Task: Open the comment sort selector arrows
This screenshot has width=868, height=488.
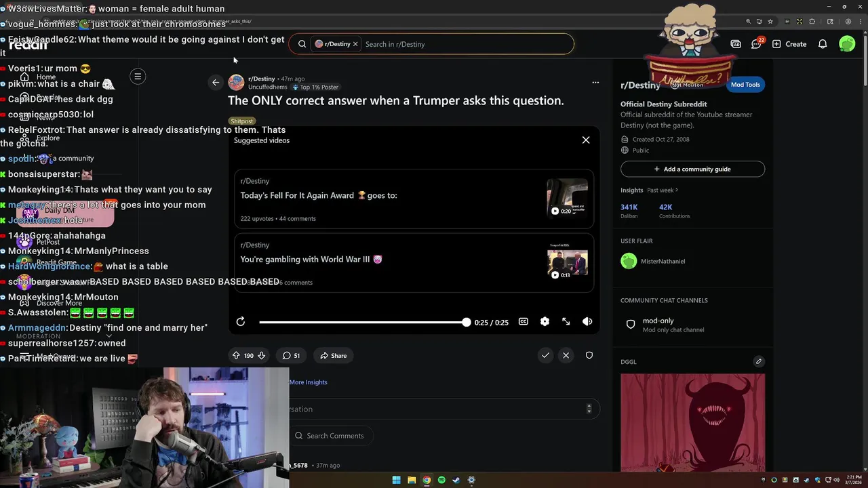Action: 589,409
